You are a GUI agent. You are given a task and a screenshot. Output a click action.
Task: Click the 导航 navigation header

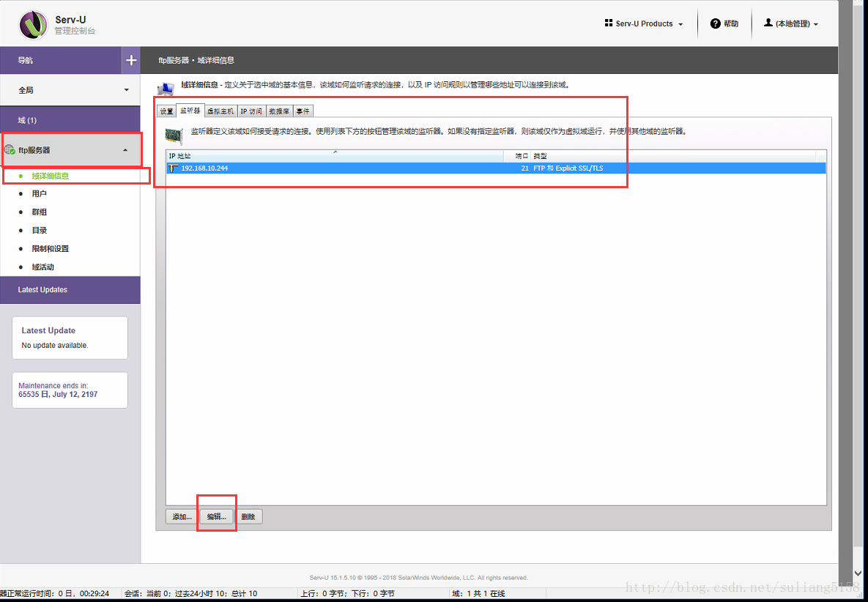click(61, 60)
